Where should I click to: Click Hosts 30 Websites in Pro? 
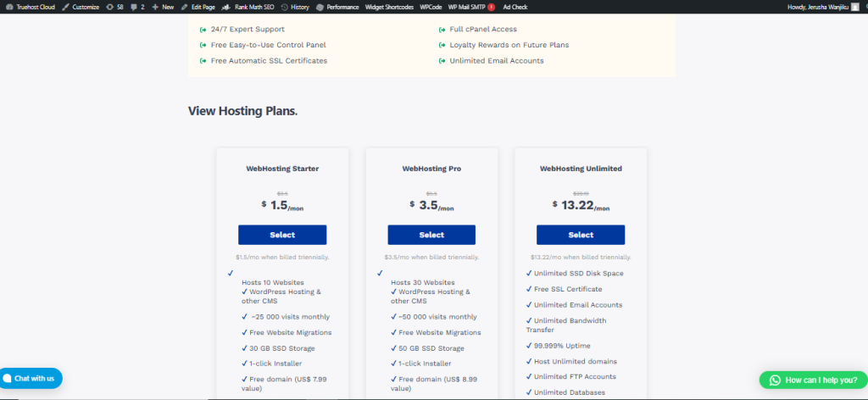(x=423, y=282)
